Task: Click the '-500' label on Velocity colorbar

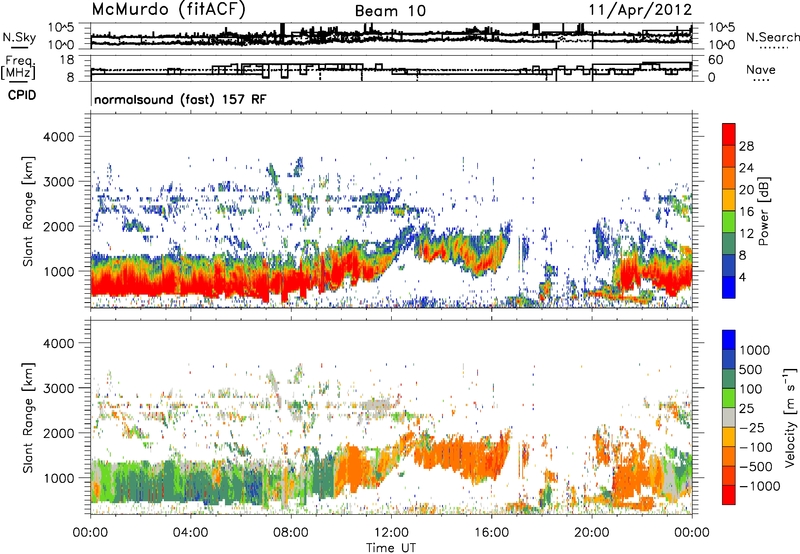Action: tap(755, 466)
